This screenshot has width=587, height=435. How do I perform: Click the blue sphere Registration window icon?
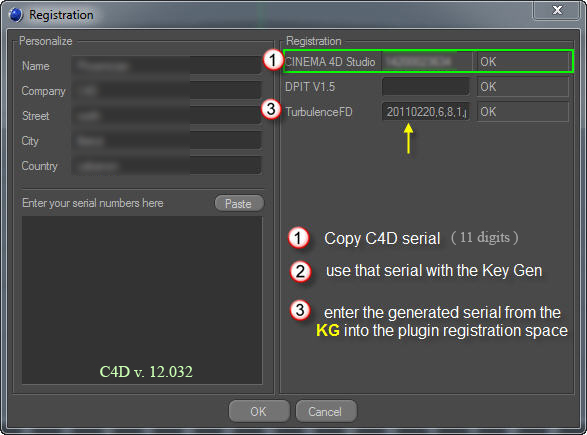(15, 15)
